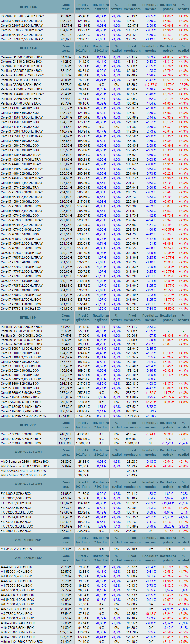
Task: Select Core i5 5675C 3,10GHz BOX product name
Action: (21, 253)
